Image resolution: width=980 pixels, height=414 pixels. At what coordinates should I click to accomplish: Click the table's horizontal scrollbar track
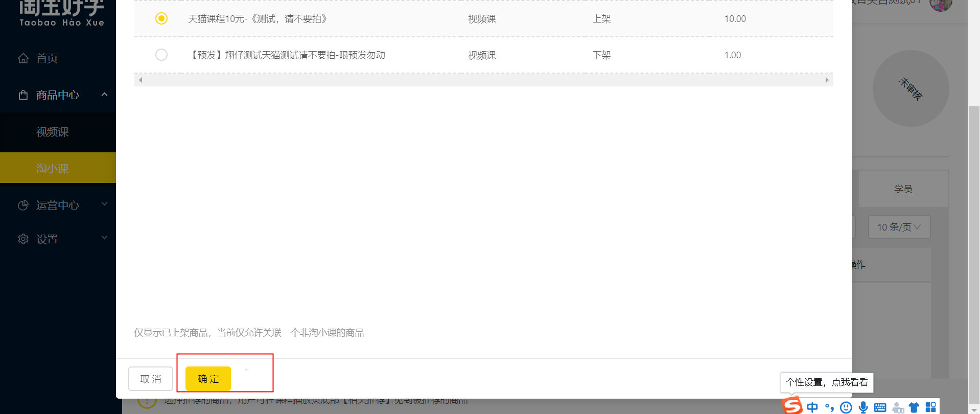point(483,80)
